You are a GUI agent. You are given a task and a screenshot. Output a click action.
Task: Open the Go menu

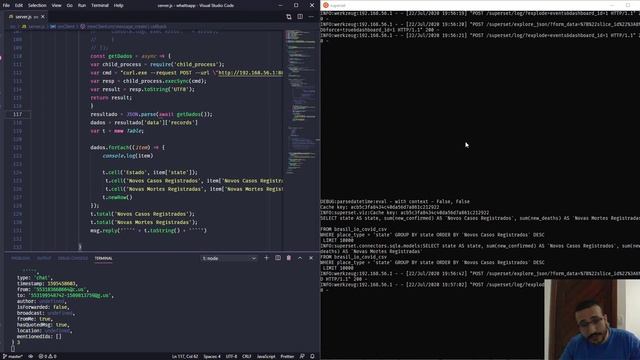coord(69,5)
